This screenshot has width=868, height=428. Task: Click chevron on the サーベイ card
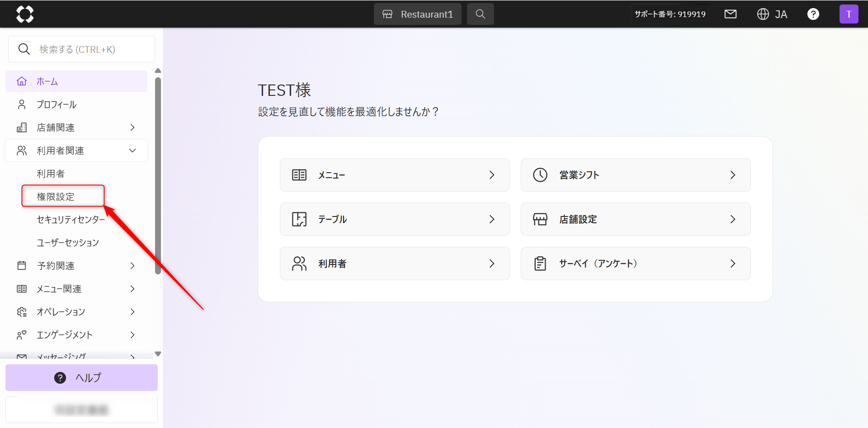[733, 263]
